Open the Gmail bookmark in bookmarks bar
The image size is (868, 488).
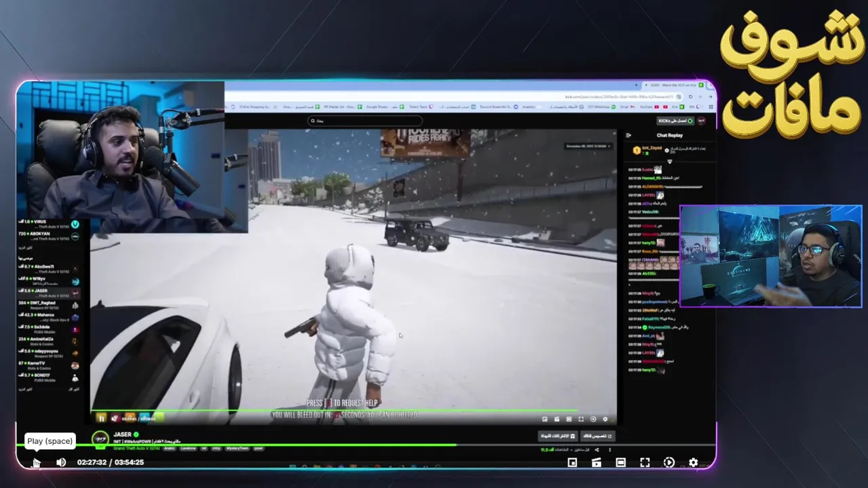(x=627, y=106)
